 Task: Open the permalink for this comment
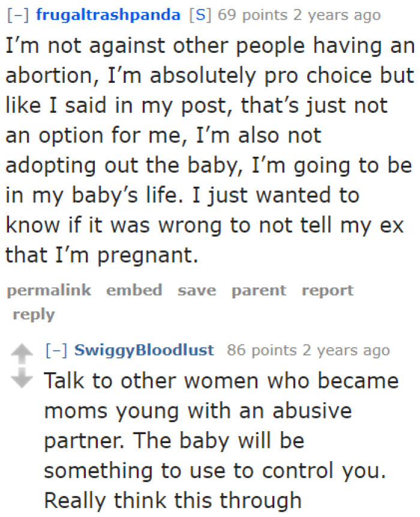(x=48, y=290)
